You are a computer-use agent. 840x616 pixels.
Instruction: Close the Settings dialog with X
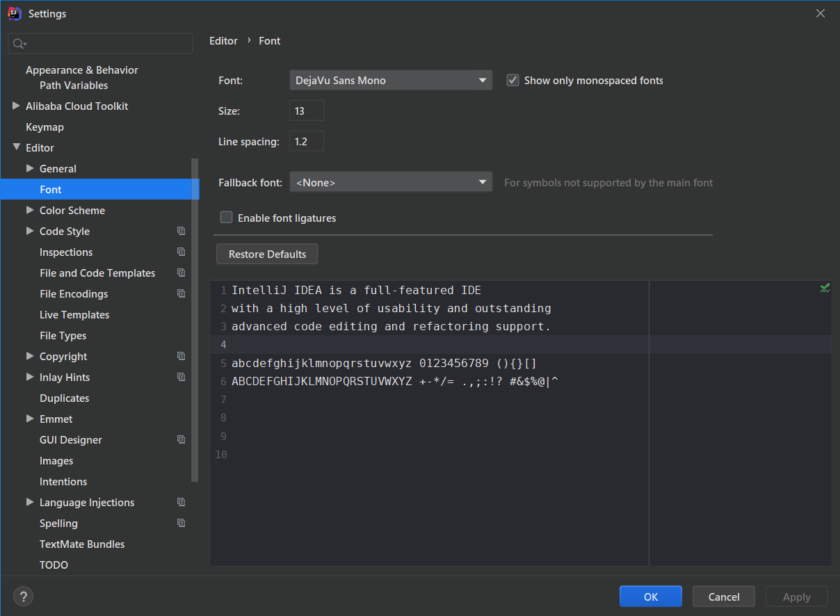click(821, 13)
